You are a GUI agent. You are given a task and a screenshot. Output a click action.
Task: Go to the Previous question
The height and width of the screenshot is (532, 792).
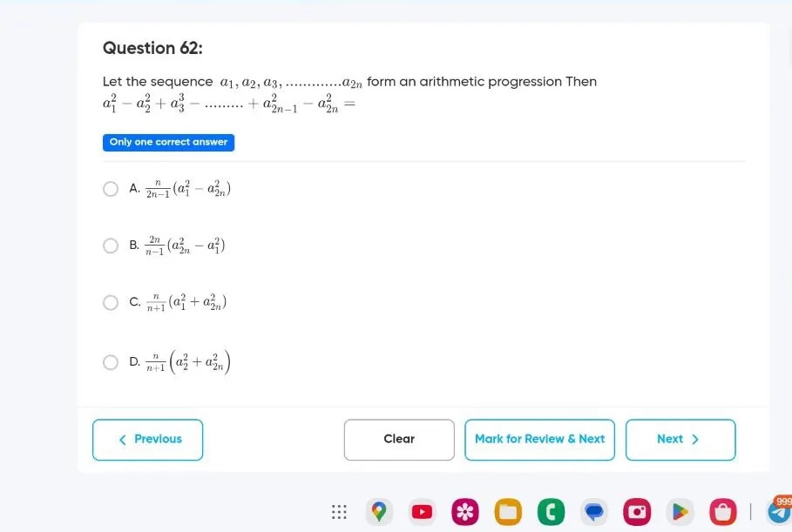[x=147, y=440]
